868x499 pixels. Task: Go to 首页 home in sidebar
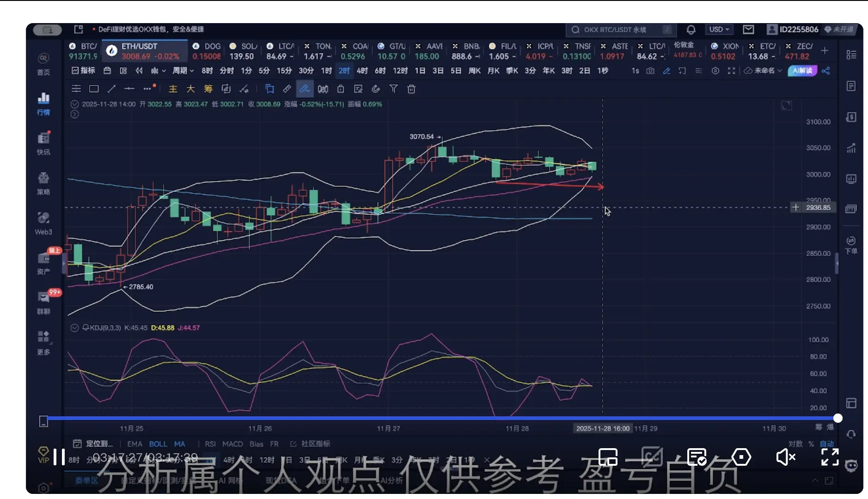(x=43, y=64)
